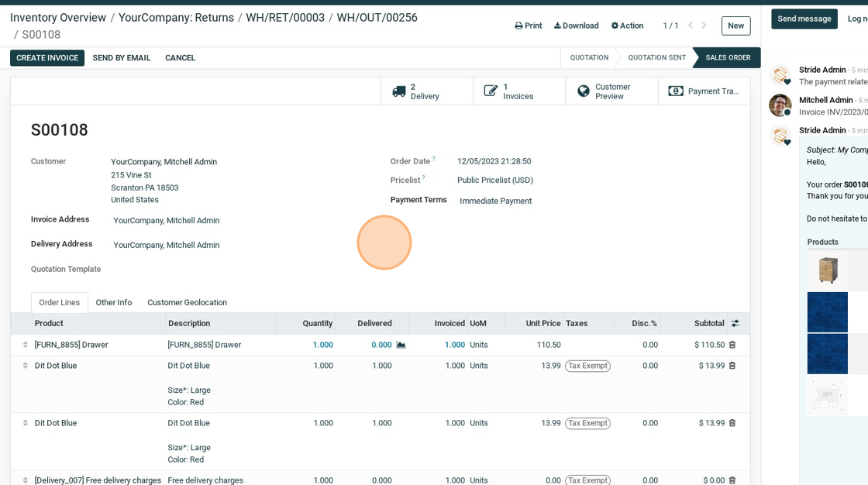Viewport: 868px width, 485px height.
Task: Open the column settings adjust icon
Action: point(735,323)
